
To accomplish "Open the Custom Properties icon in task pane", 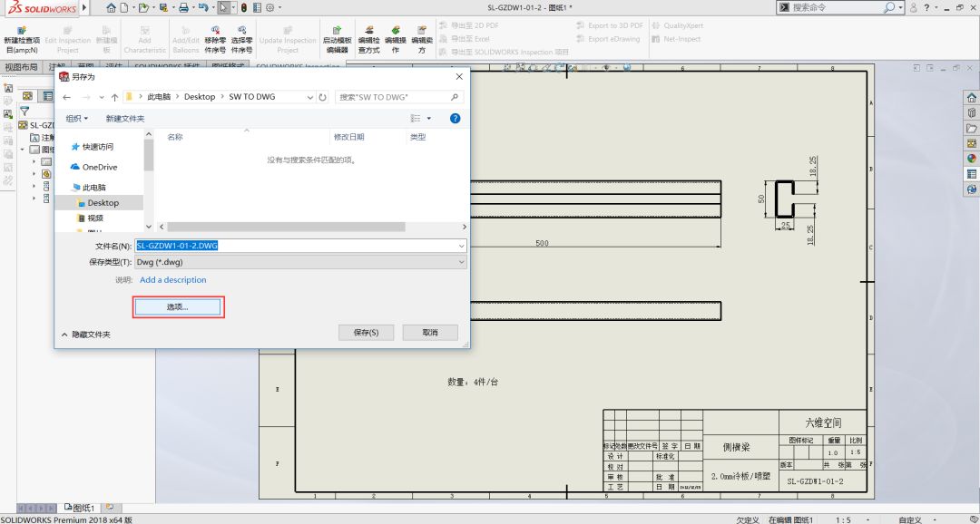I will pos(971,174).
